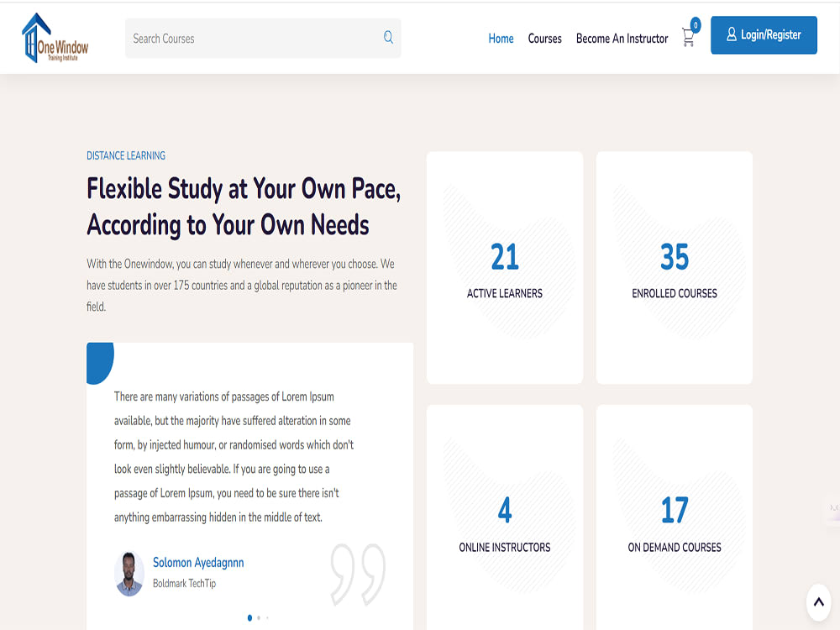Click the cart badge showing 0
840x630 pixels.
(x=696, y=24)
